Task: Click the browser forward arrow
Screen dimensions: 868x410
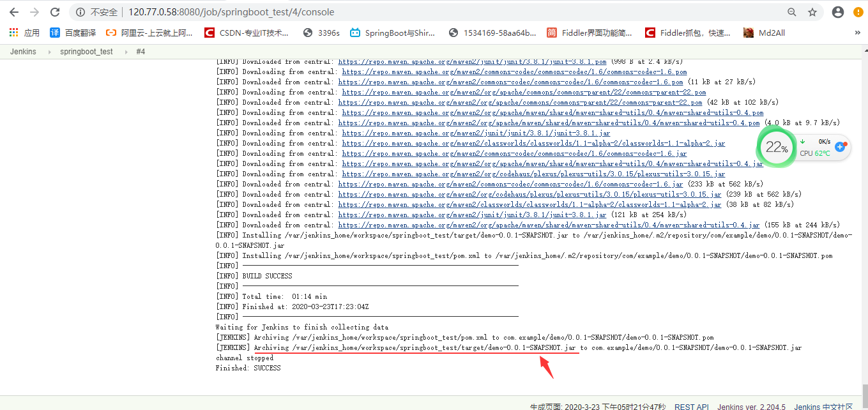Action: pos(34,12)
